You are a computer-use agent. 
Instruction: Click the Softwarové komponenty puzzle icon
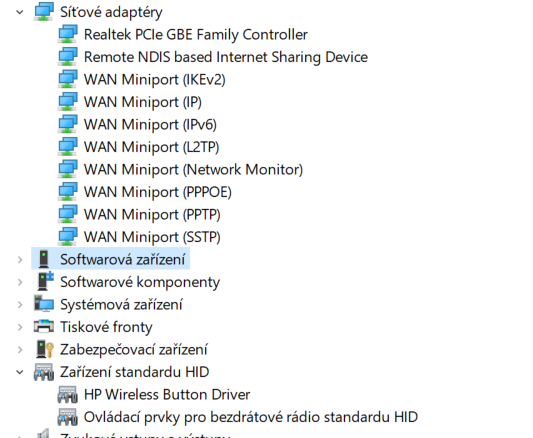pyautogui.click(x=45, y=281)
